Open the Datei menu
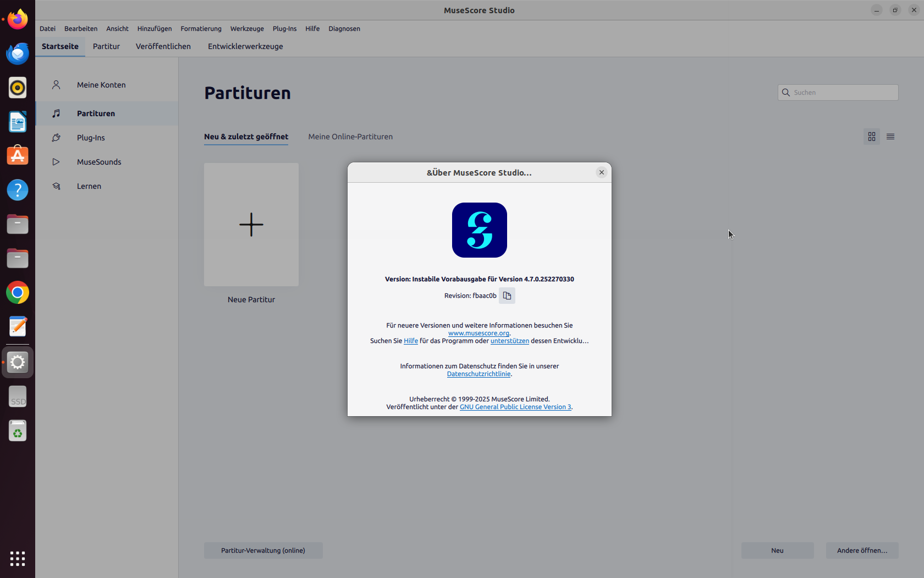Viewport: 924px width, 578px height. (x=47, y=29)
